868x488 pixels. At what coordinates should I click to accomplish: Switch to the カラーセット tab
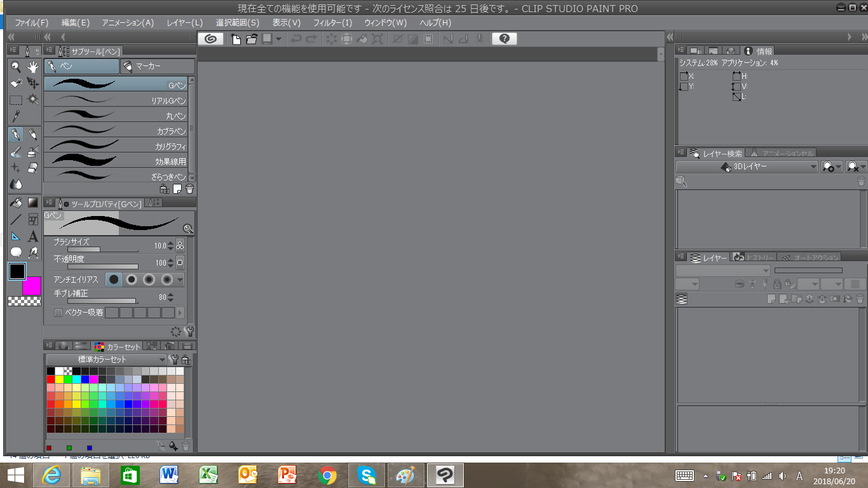tap(118, 346)
